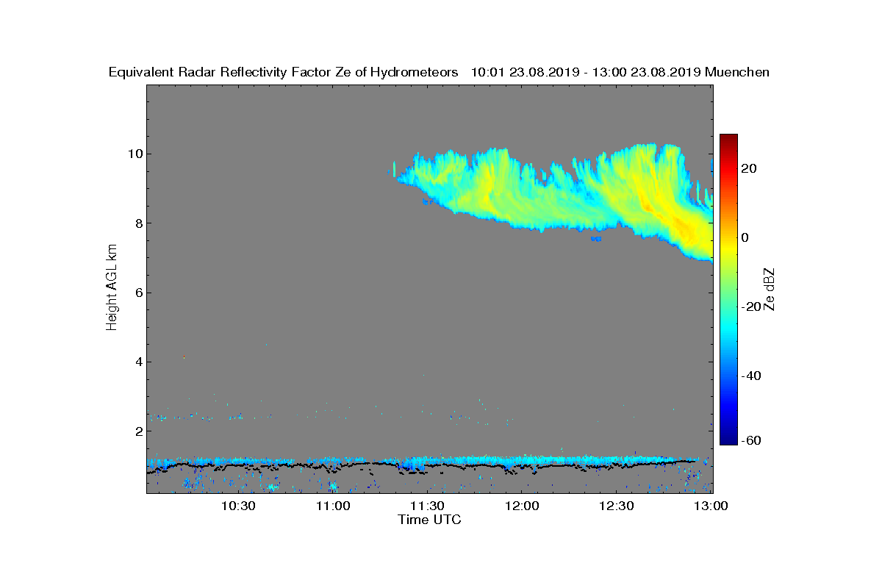Click the 11:00 time tick label
This screenshot has height=588, width=882.
333,506
